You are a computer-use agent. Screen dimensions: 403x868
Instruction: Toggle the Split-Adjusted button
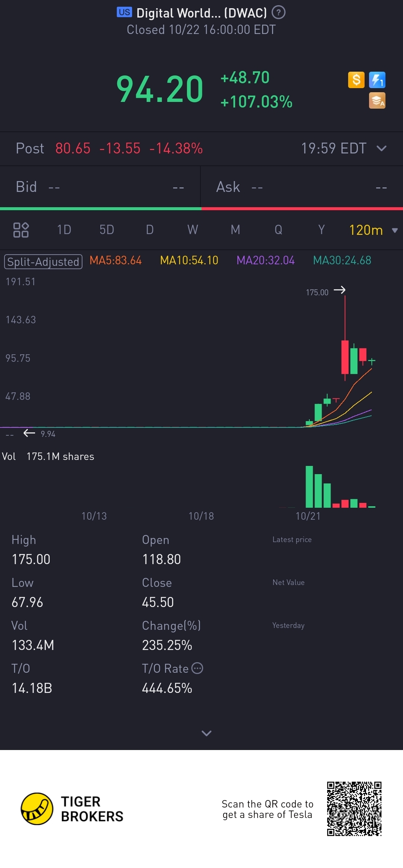coord(43,262)
